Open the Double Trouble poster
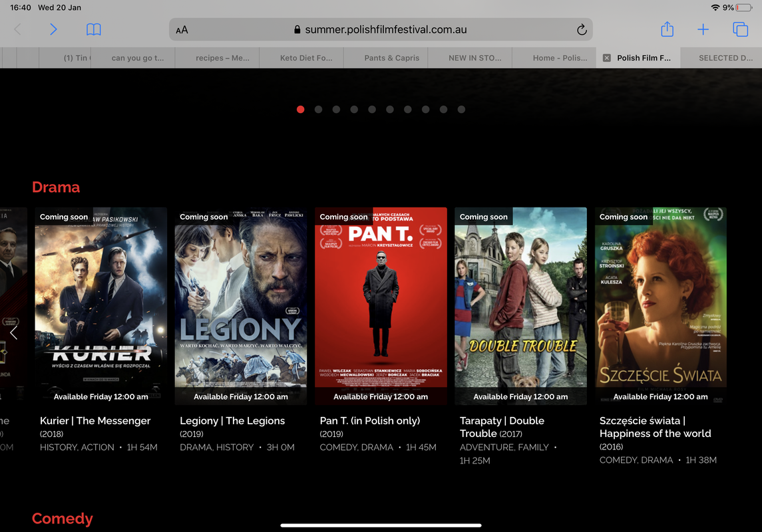The height and width of the screenshot is (532, 762). point(521,306)
